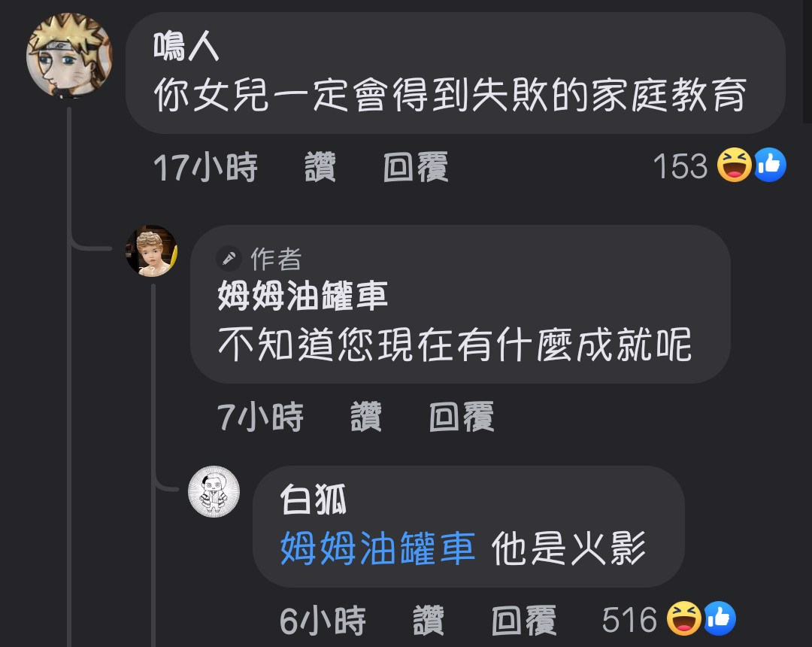The width and height of the screenshot is (812, 647).
Task: Open the 17小時 comment timestamp
Action: 205,167
